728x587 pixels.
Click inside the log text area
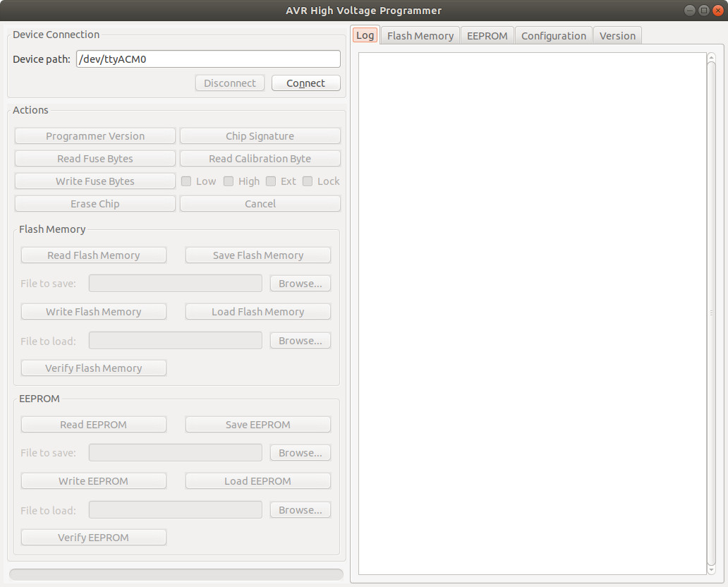click(533, 313)
